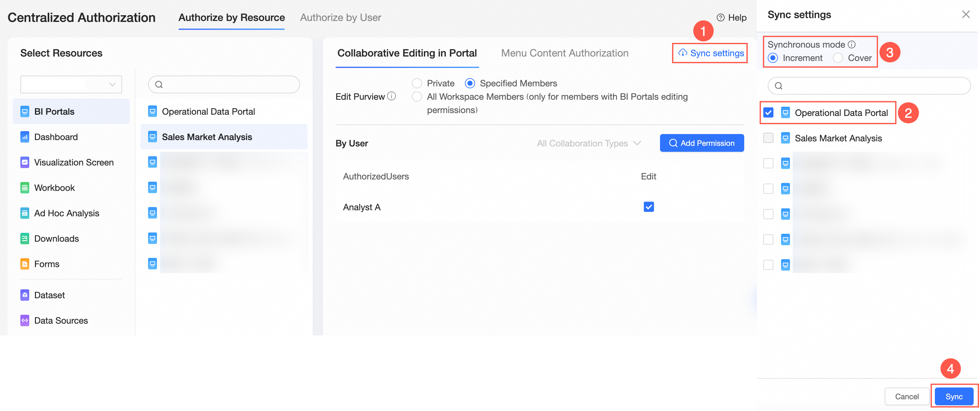Screen dimensions: 980x411
Task: Click the Downloads icon
Action: coord(25,239)
